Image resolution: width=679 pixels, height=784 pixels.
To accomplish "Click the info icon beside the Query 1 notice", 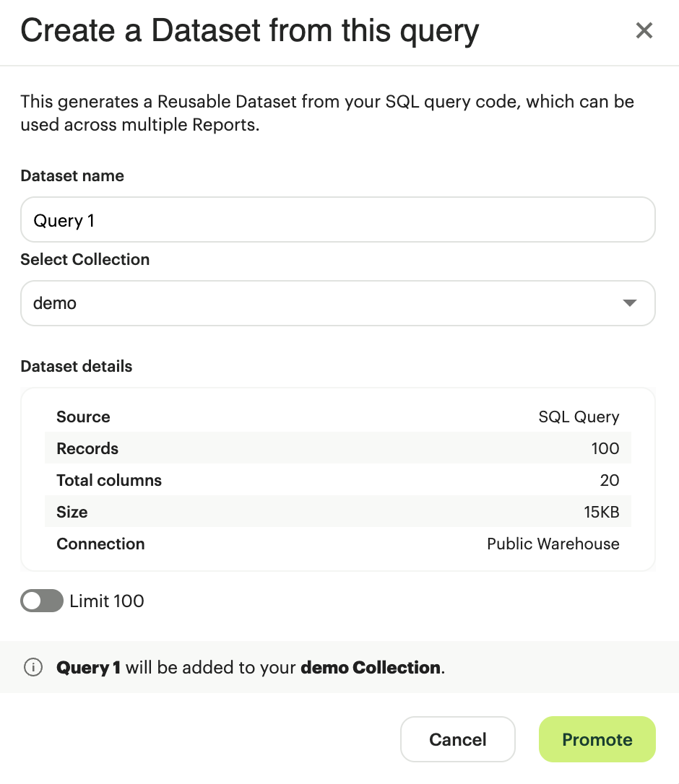I will [x=33, y=667].
